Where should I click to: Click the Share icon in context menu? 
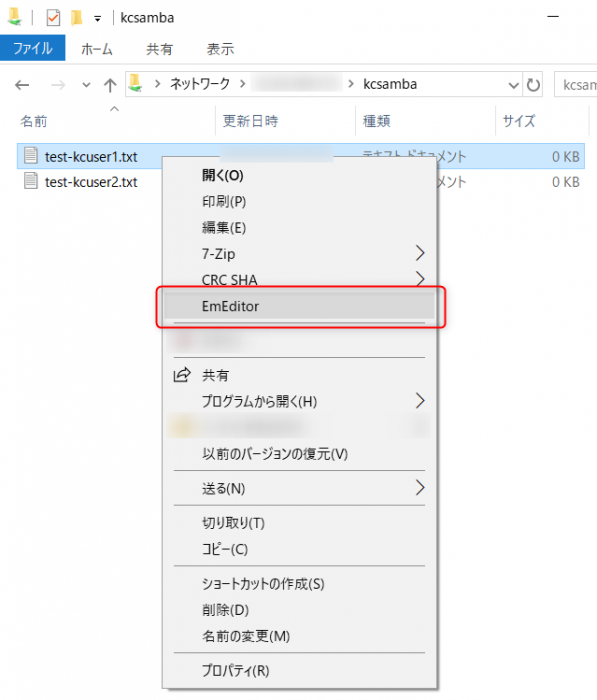[x=182, y=375]
